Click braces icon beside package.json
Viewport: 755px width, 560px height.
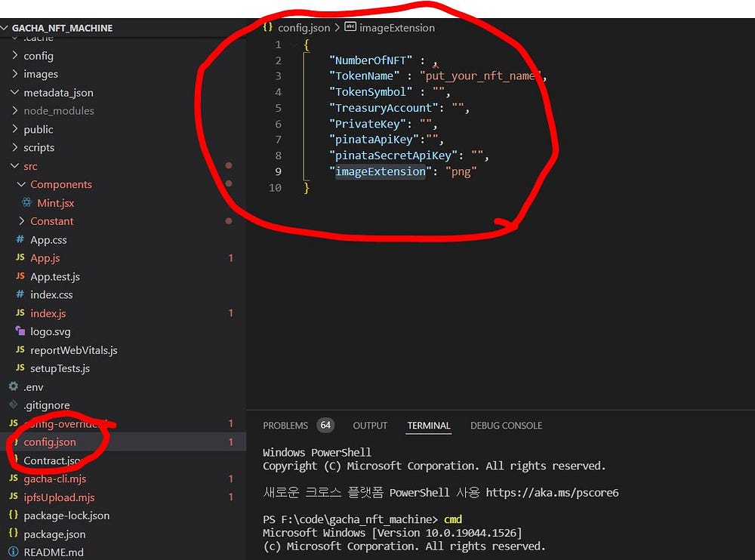14,534
